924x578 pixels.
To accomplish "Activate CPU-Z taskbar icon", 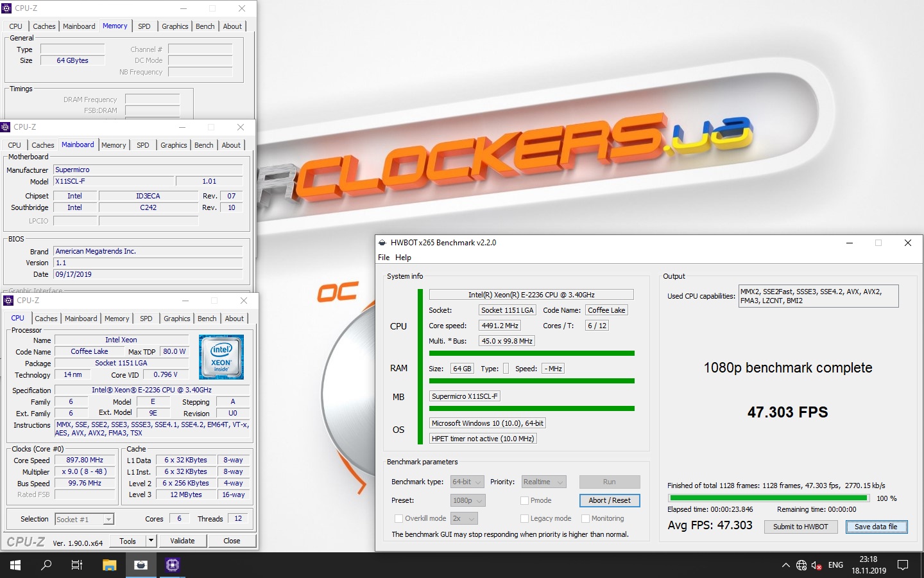I will coord(172,565).
